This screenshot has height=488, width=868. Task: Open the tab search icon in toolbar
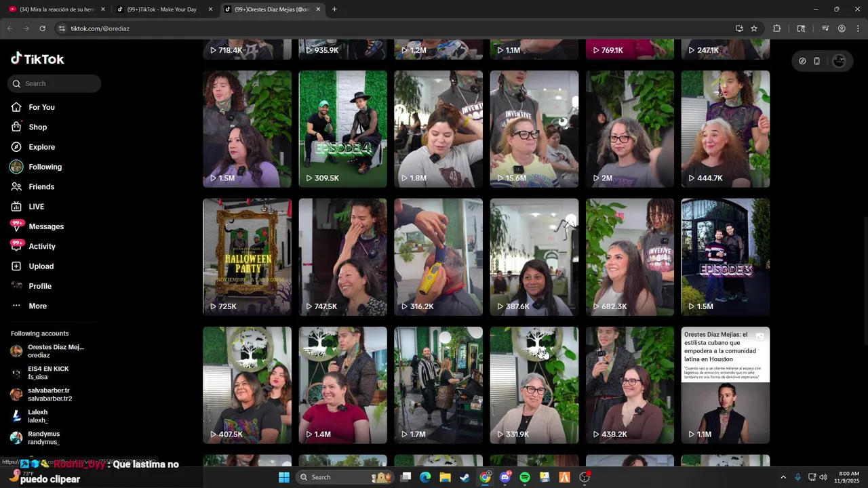[801, 28]
